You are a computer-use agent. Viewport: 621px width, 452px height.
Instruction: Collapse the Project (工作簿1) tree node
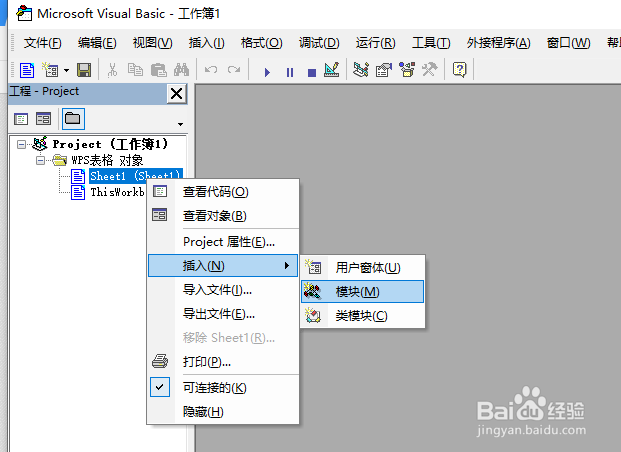[21, 144]
